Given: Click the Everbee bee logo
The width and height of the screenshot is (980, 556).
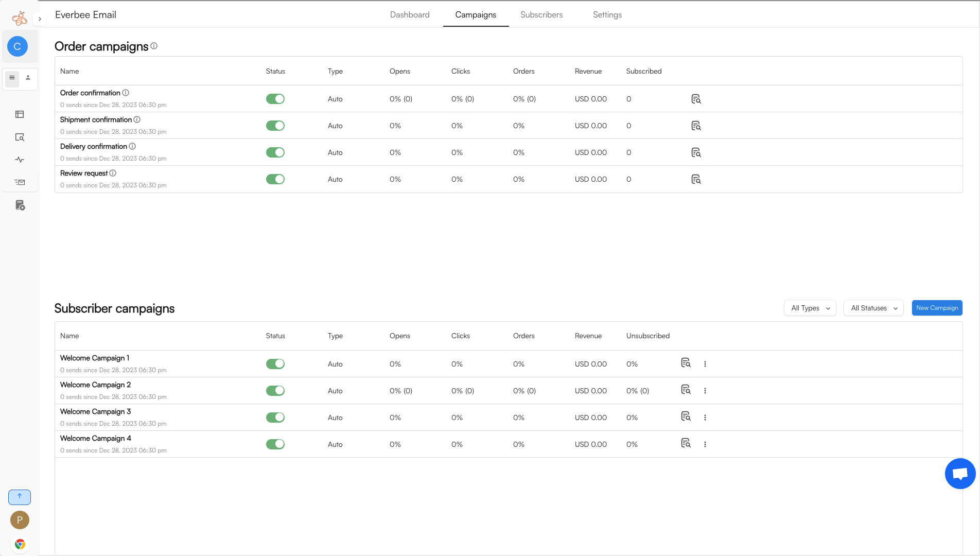Looking at the screenshot, I should (x=20, y=19).
